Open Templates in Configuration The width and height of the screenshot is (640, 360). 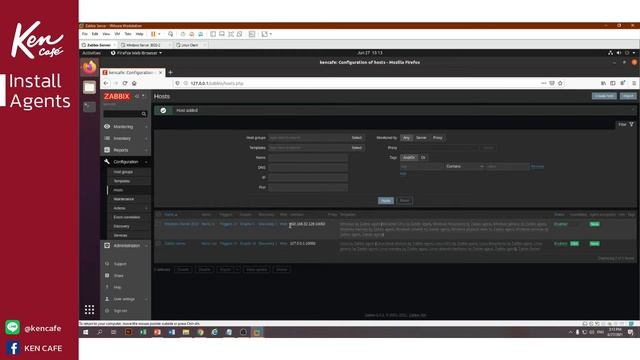pyautogui.click(x=122, y=181)
